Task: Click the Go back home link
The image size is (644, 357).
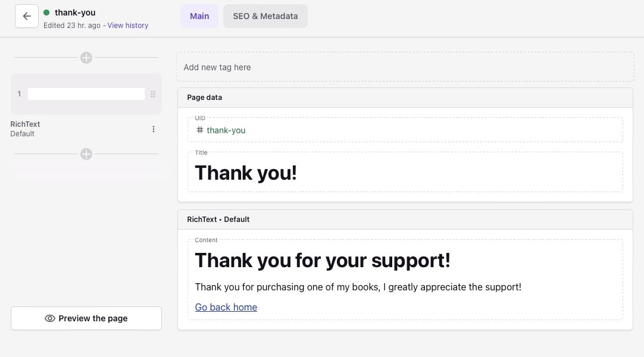Action: 226,307
